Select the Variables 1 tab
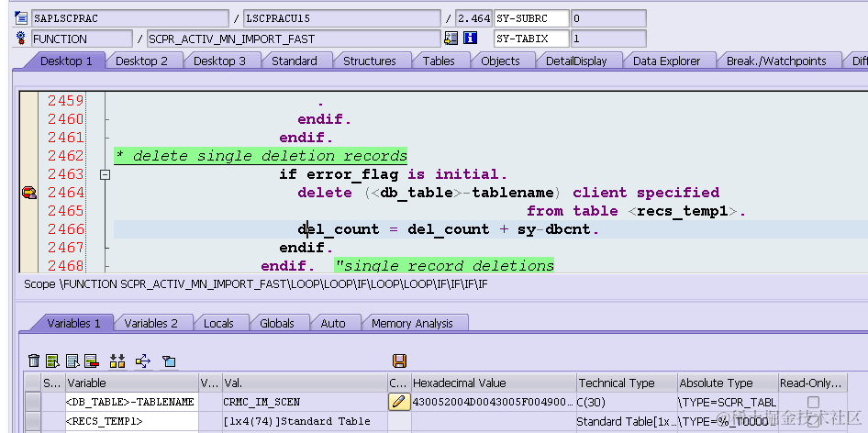The width and height of the screenshot is (868, 433). pyautogui.click(x=73, y=323)
